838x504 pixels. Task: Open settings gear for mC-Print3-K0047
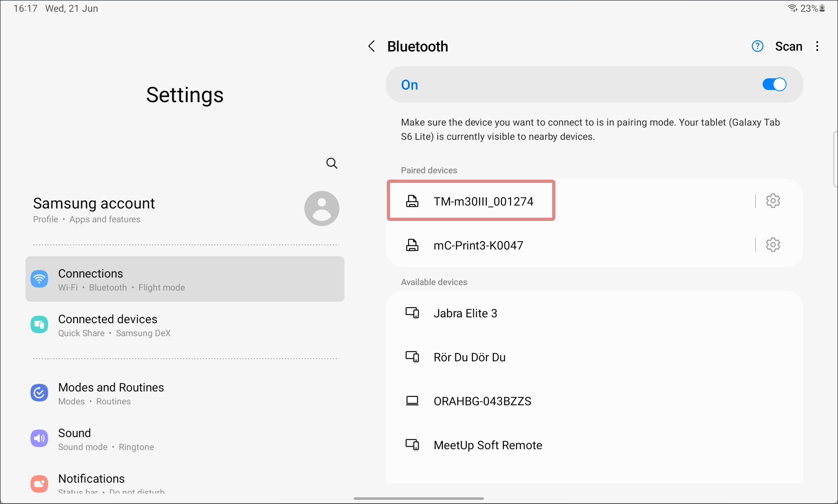pos(773,245)
